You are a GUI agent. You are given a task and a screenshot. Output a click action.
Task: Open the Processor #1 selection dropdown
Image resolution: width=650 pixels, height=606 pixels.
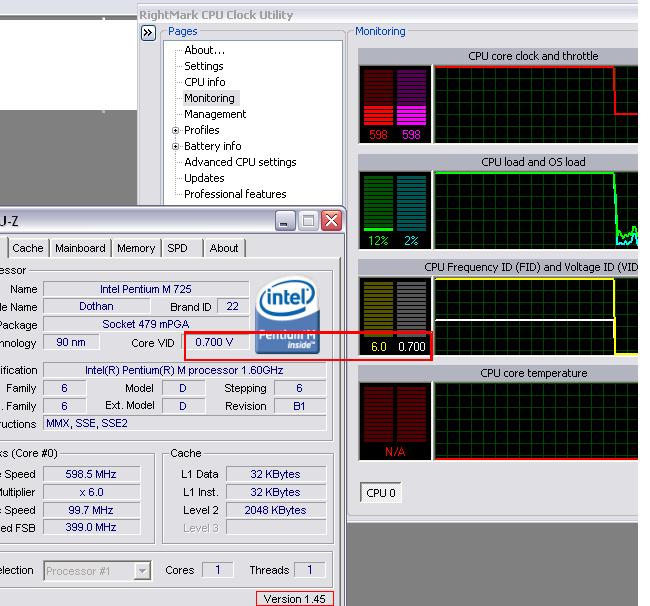tap(142, 571)
